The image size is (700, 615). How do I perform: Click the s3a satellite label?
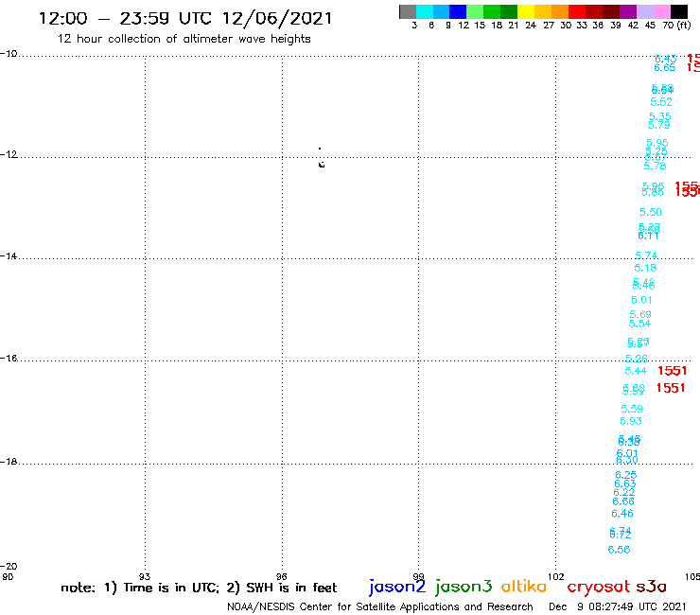point(651,587)
